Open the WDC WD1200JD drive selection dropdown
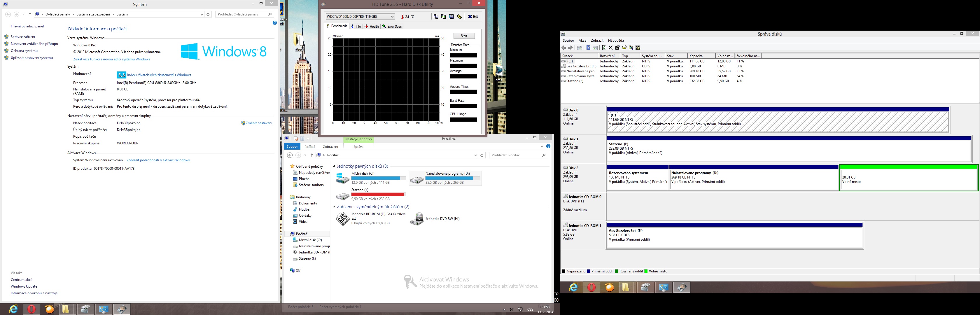 point(392,17)
